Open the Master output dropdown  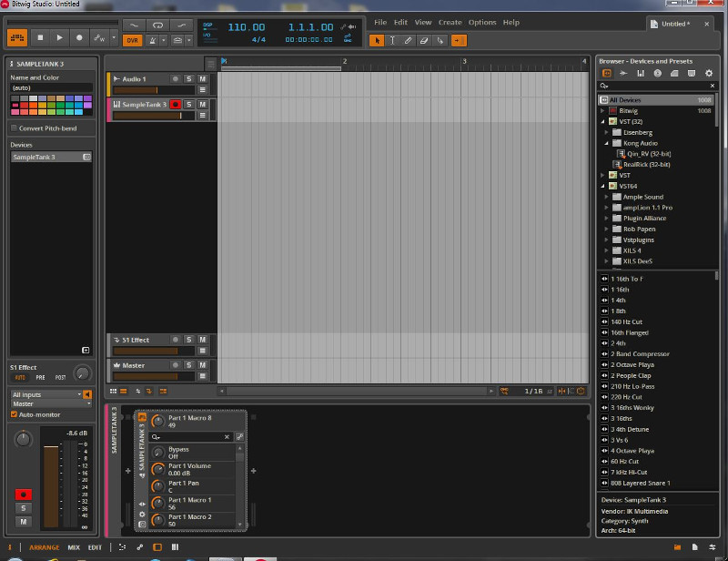51,403
